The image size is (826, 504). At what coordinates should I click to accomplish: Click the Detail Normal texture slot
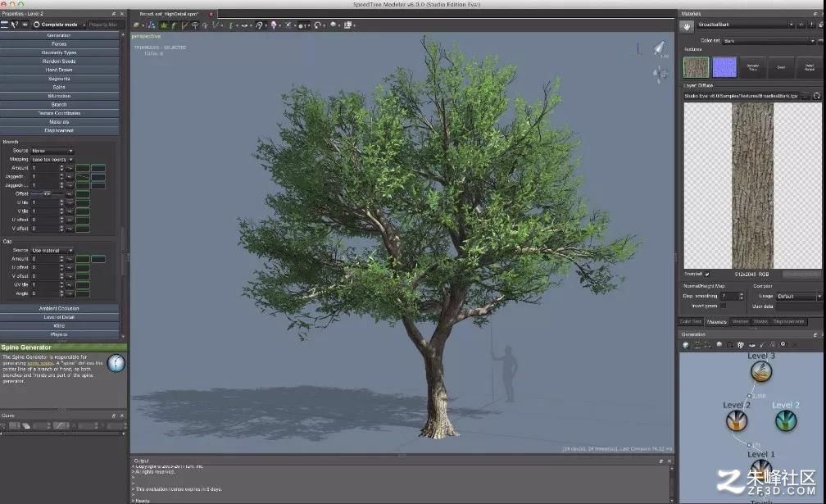(809, 67)
